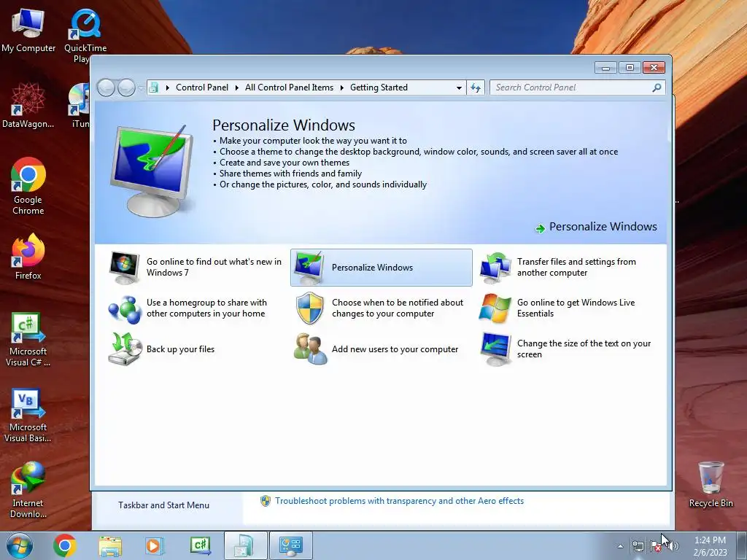Select Add new users to your computer

pyautogui.click(x=395, y=349)
